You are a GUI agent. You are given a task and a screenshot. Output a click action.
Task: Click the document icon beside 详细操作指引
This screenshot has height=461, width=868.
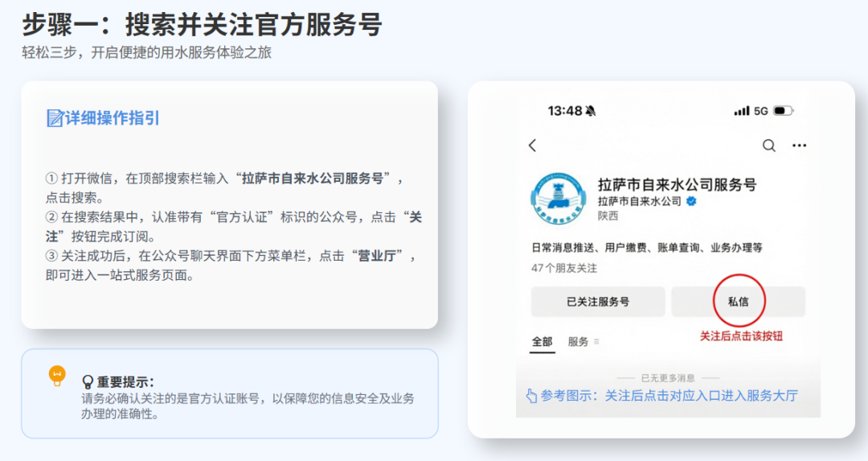pyautogui.click(x=55, y=118)
